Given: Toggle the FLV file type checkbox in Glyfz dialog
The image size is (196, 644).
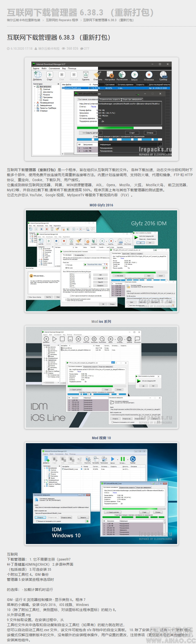Looking at the screenshot, I should click(x=71, y=274).
